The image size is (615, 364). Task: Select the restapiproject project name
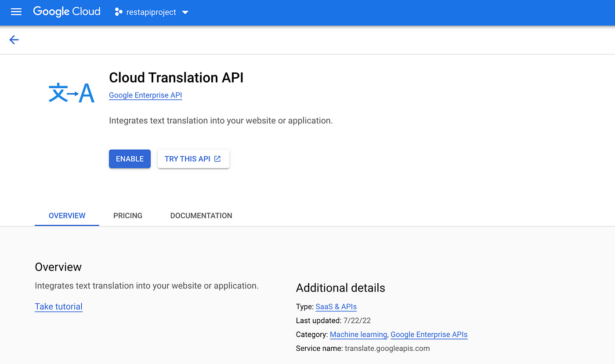[x=151, y=12]
